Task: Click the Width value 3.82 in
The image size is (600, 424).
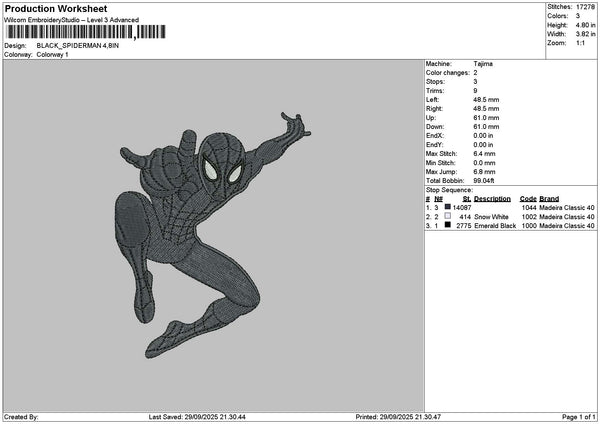Action: [585, 34]
